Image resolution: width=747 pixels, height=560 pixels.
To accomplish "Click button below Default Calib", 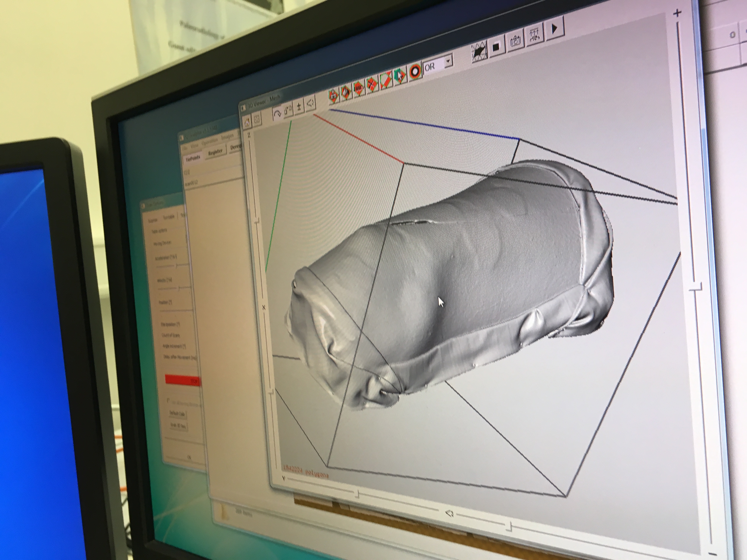I will [178, 426].
